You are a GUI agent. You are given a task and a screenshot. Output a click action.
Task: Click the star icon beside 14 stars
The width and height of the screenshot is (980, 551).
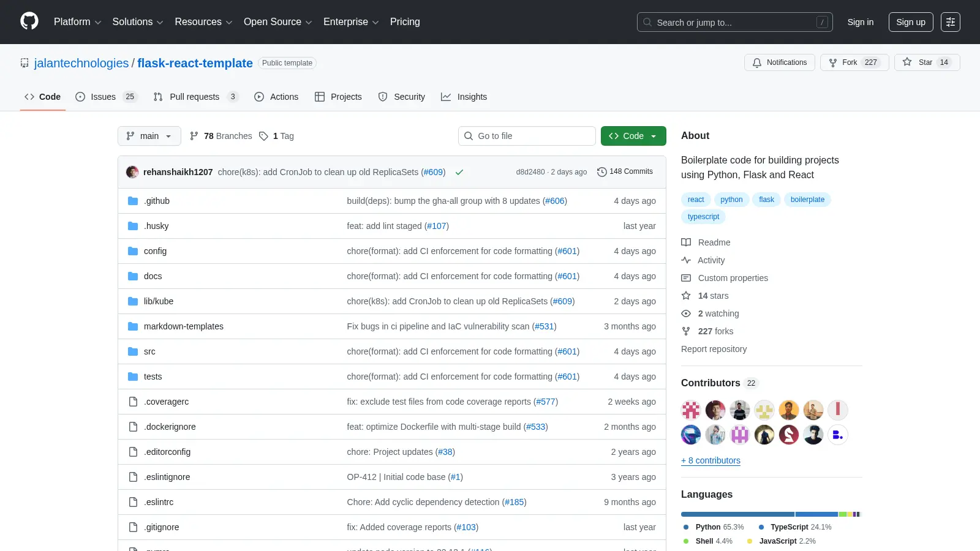click(x=686, y=296)
